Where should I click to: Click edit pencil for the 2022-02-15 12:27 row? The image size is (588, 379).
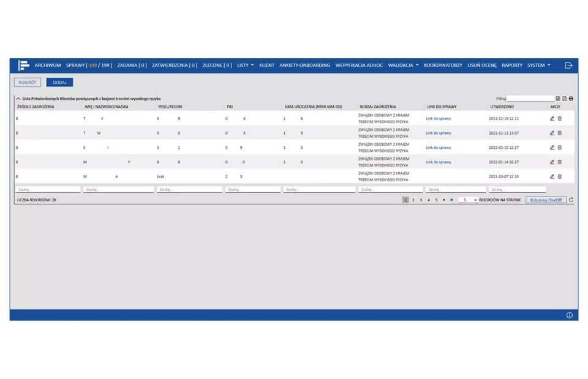pyautogui.click(x=552, y=148)
